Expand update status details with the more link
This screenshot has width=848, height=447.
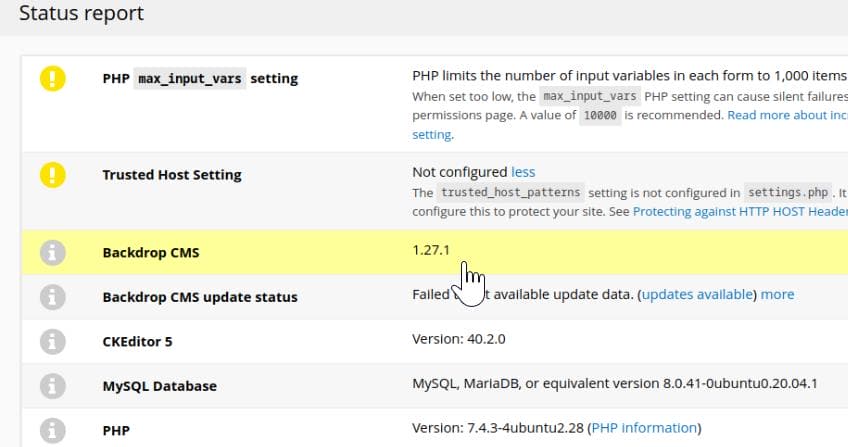(x=777, y=294)
